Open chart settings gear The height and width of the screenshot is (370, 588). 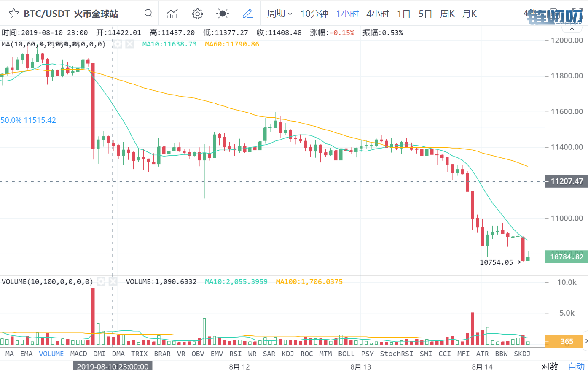(197, 14)
